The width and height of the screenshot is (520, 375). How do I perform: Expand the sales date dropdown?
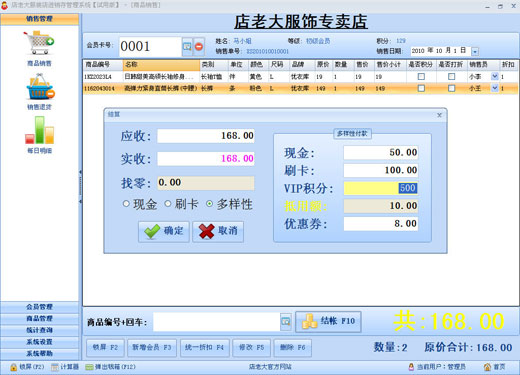[x=475, y=51]
